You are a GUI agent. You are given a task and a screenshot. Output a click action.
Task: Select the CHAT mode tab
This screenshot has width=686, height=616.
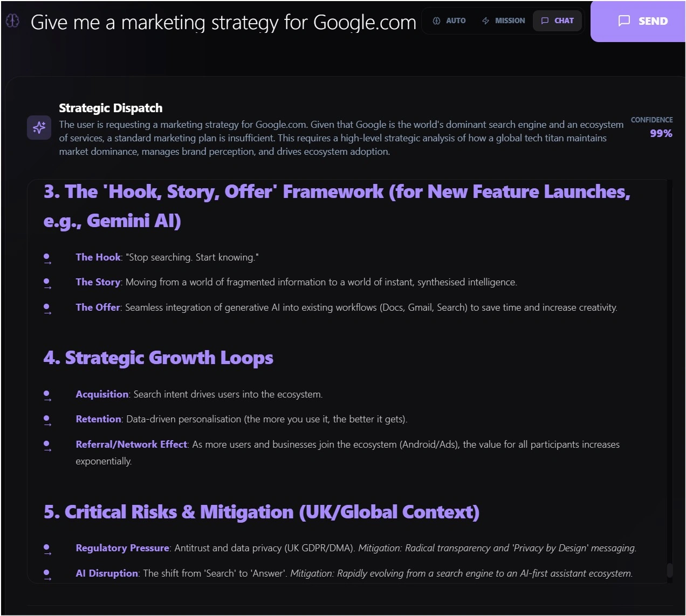click(557, 20)
